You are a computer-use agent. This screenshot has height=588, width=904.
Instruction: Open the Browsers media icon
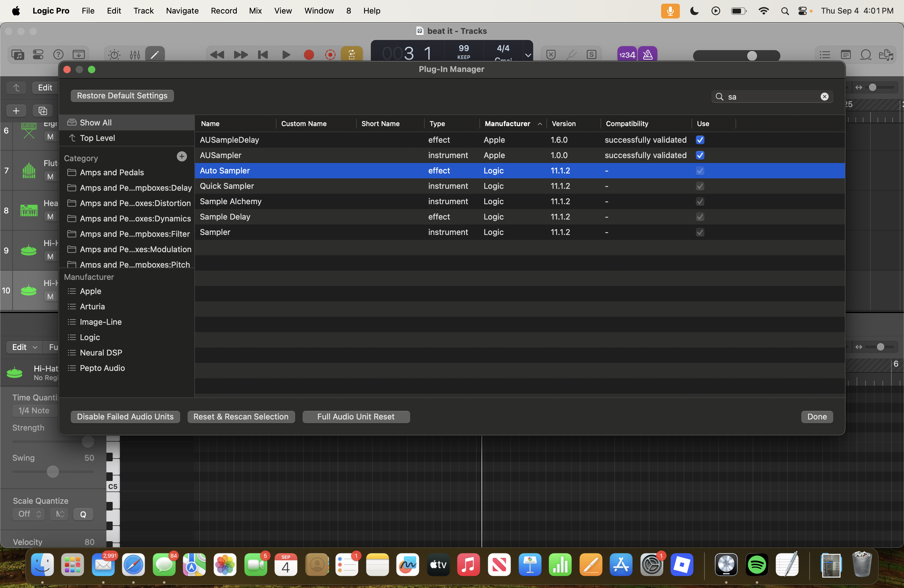pos(886,55)
